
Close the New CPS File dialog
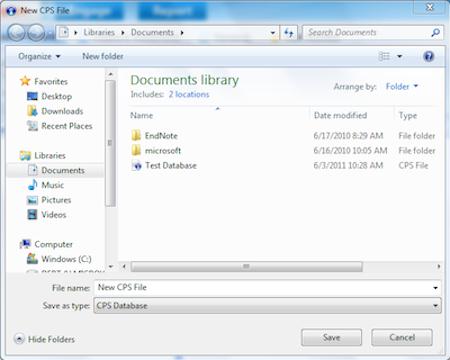(x=429, y=7)
